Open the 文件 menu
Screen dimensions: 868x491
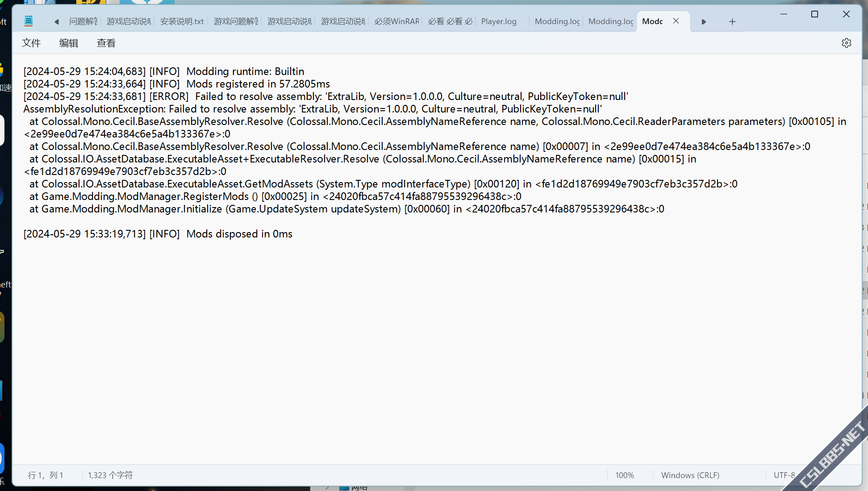31,43
